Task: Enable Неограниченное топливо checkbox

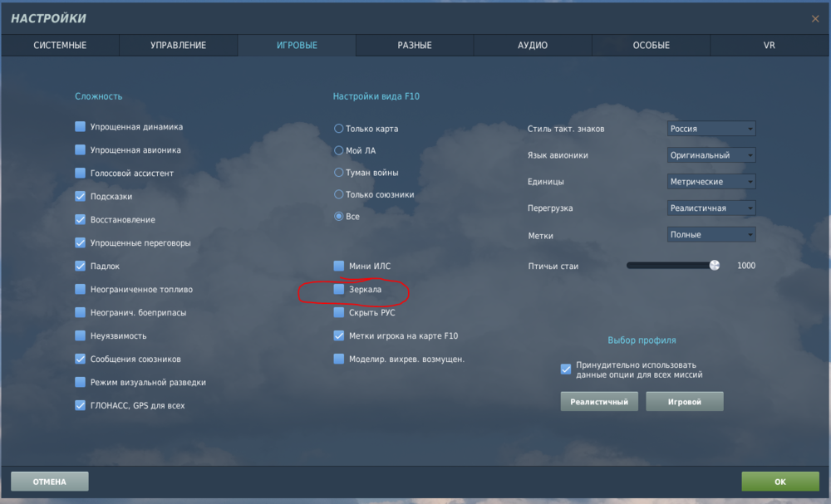Action: (x=80, y=289)
